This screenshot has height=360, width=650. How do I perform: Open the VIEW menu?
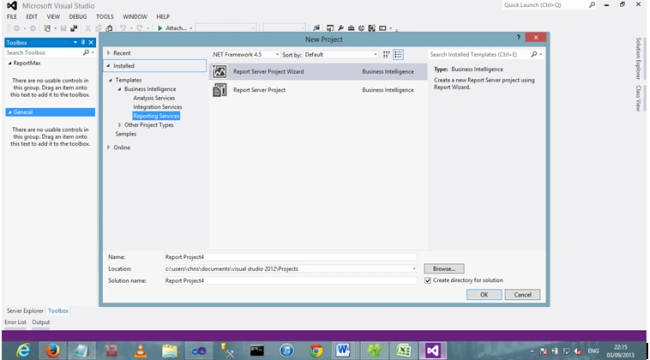[53, 17]
